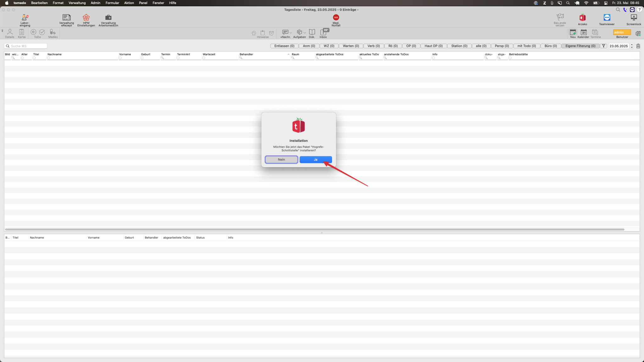Toggle the filter circle under TerminArt column
The height and width of the screenshot is (362, 644).
178,58
